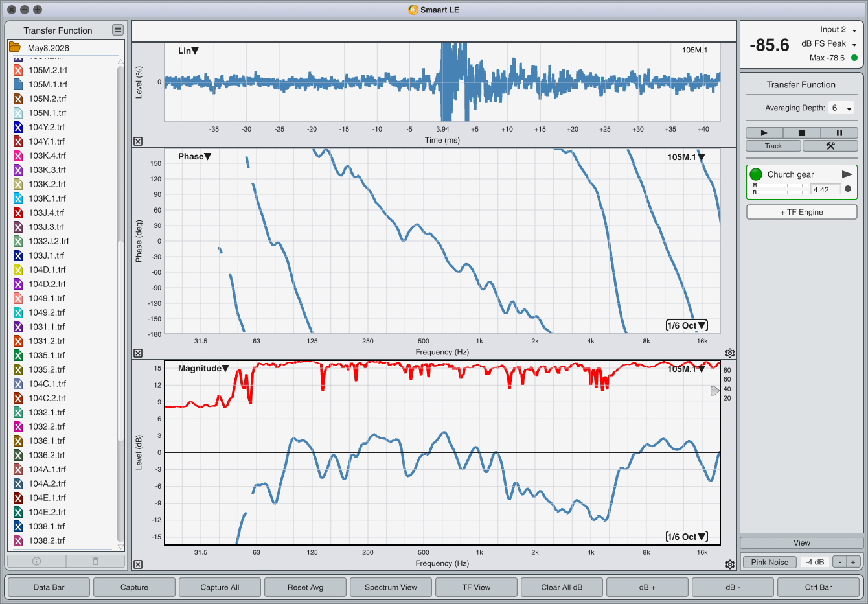Close the Magnitude pane with its X box
The height and width of the screenshot is (604, 868).
click(138, 564)
